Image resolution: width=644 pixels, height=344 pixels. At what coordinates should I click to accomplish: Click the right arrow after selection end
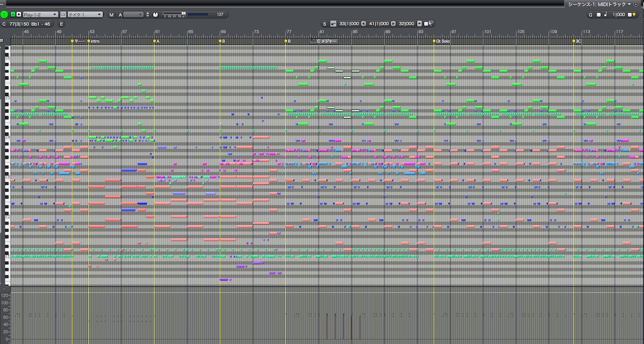point(393,24)
